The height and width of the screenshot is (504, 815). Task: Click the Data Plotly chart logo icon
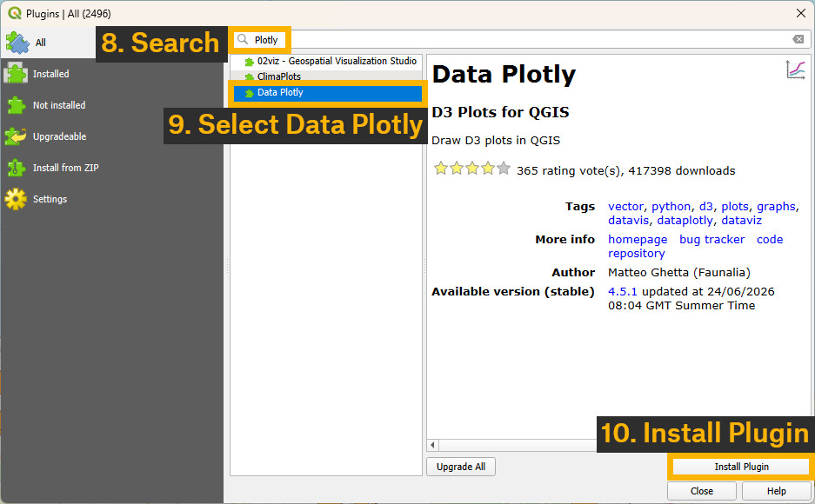795,70
